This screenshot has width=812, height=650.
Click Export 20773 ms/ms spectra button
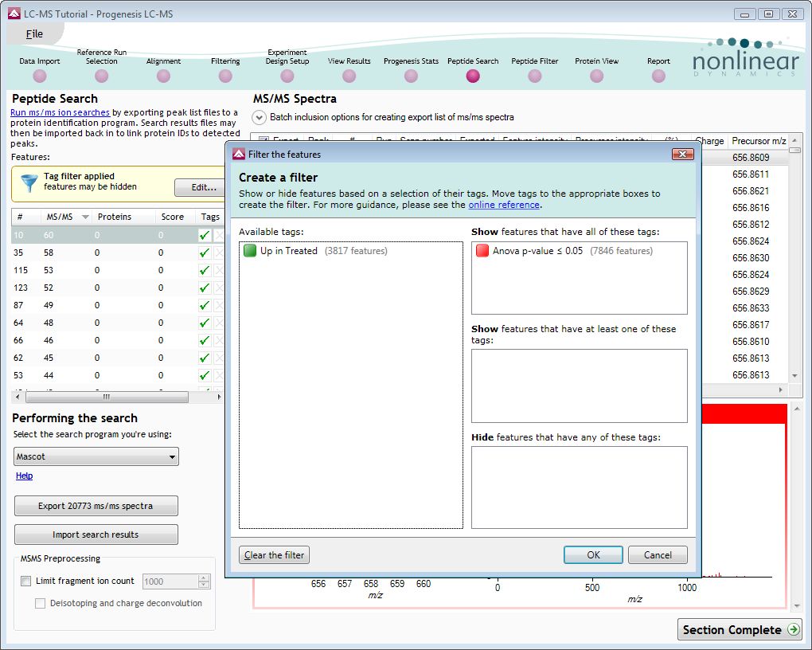[96, 506]
